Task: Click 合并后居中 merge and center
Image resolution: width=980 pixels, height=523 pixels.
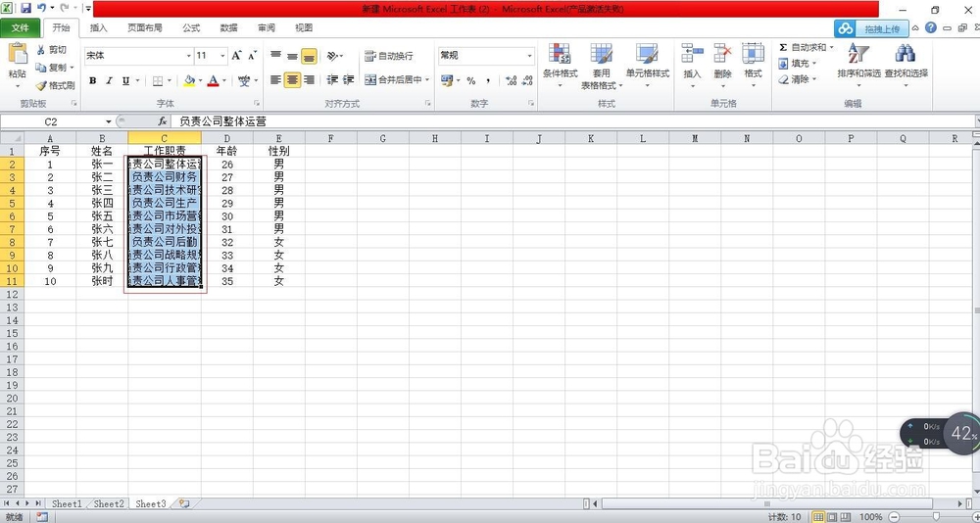Action: coord(397,80)
